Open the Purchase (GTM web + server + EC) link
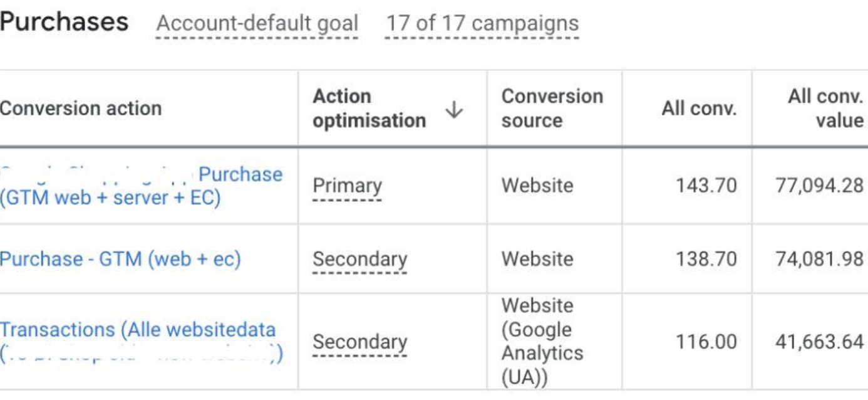Screen dimensions: 868x400 141,186
